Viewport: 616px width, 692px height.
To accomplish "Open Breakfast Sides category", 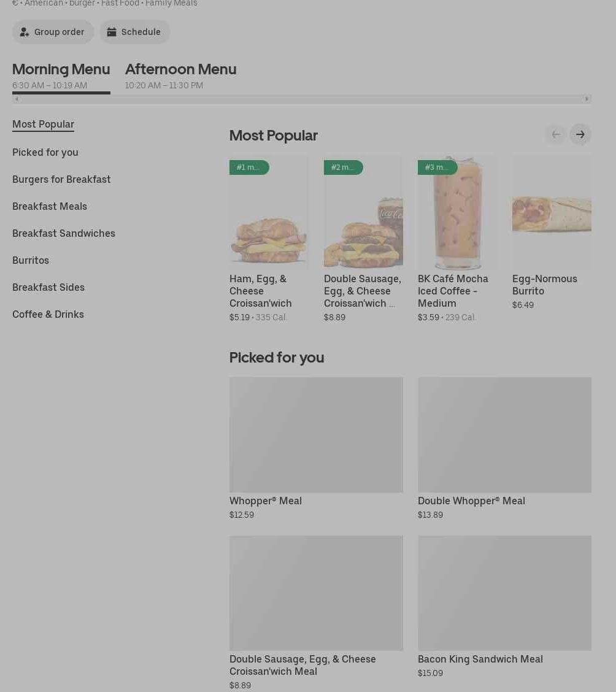I will (x=48, y=287).
